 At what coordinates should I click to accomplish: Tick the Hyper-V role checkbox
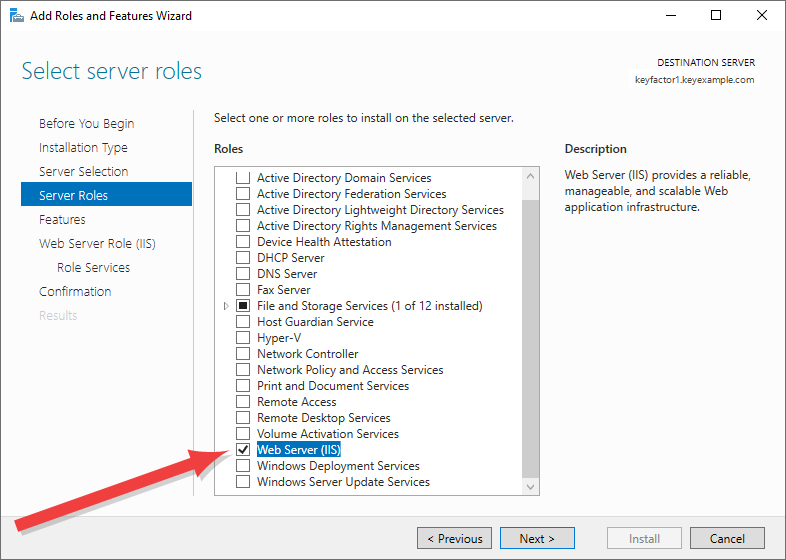243,338
